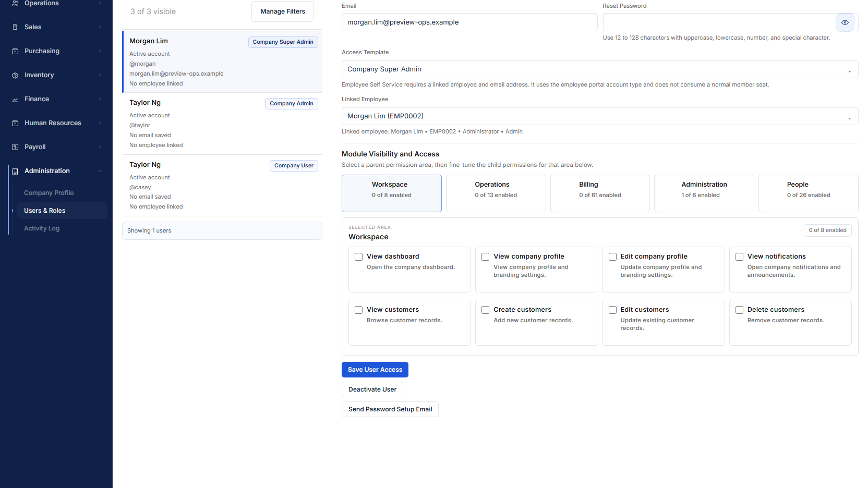The width and height of the screenshot is (868, 488).
Task: Check the View customers permission
Action: click(x=359, y=310)
